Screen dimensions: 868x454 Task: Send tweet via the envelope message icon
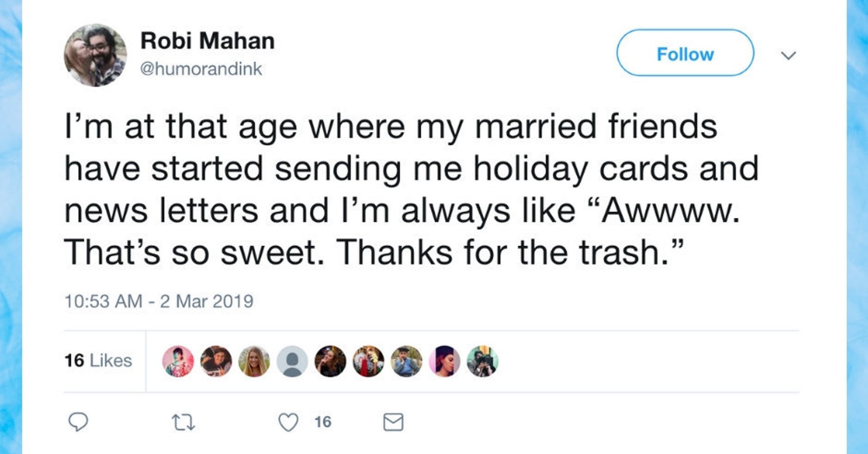pos(393,422)
